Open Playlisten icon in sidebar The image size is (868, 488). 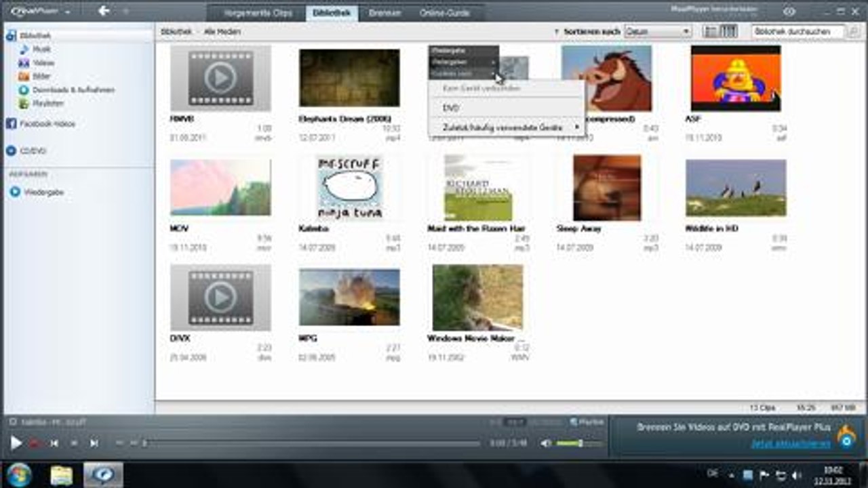pos(24,104)
